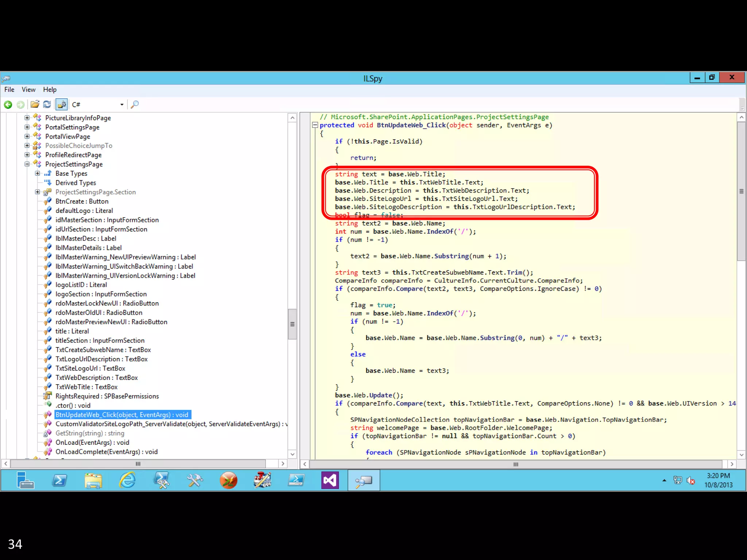Viewport: 747px width, 560px height.
Task: Click the BtnUpdateWeb_Click method link in code
Action: coord(411,125)
